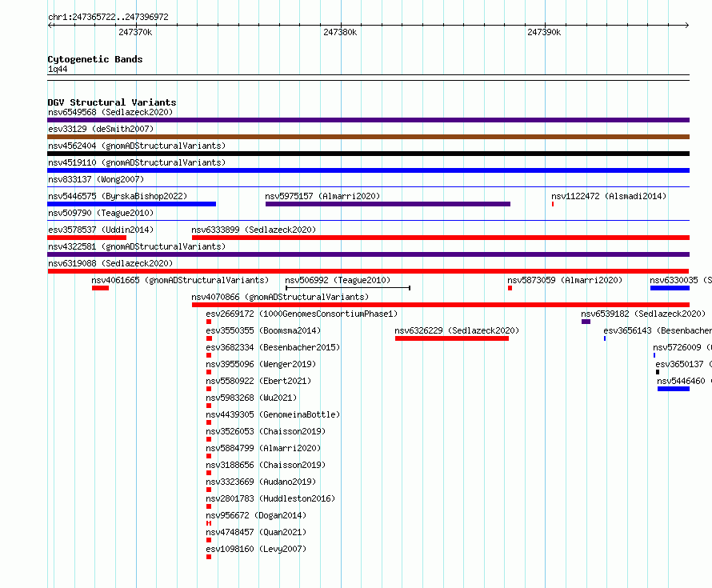Click esv3682334 (Besenbacher2015) label
Screen dimensions: 712x588
(273, 347)
